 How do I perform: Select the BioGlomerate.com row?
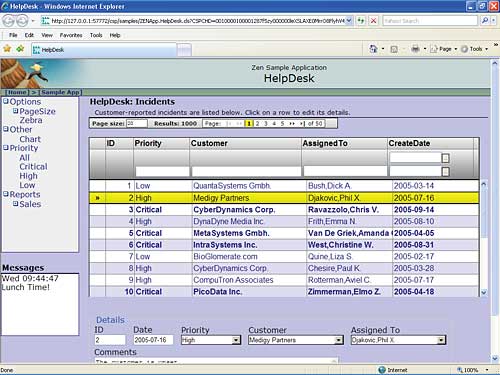284,257
